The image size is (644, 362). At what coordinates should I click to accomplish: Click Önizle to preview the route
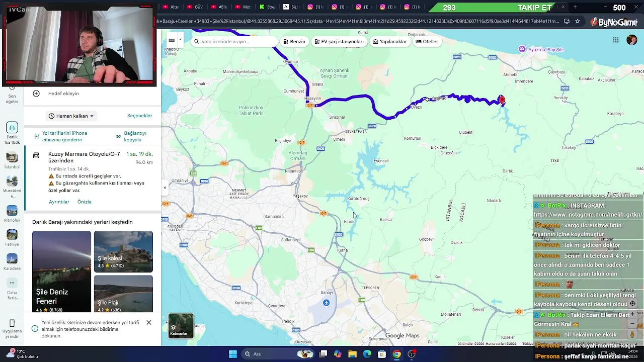point(85,202)
